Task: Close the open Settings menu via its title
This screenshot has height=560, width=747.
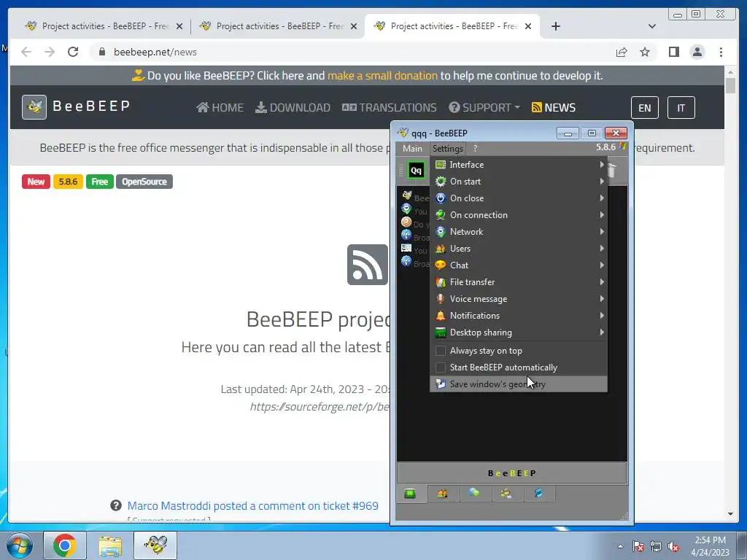Action: point(447,149)
